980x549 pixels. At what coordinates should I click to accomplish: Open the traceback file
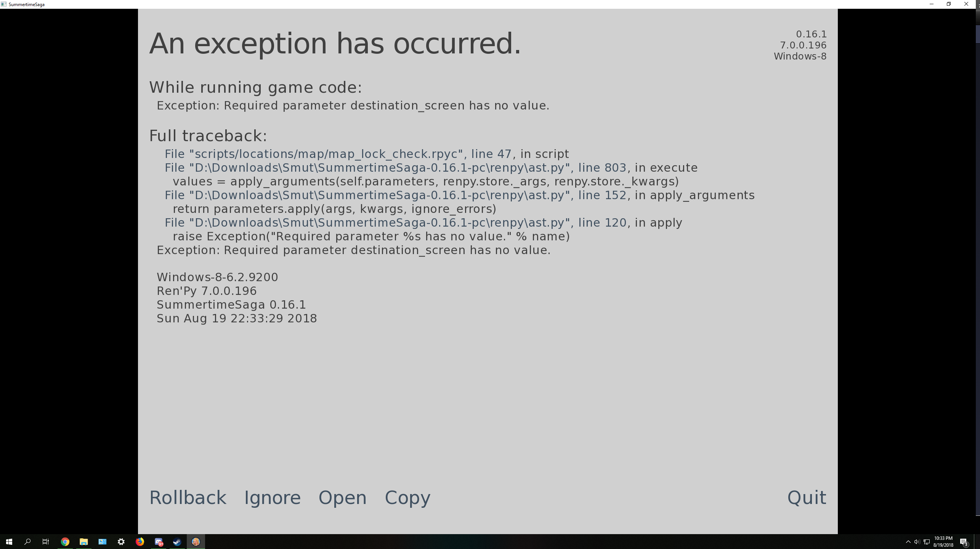(342, 497)
